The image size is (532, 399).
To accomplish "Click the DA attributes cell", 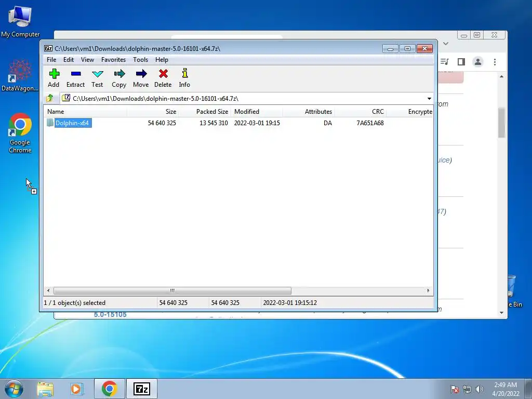I will pos(327,123).
